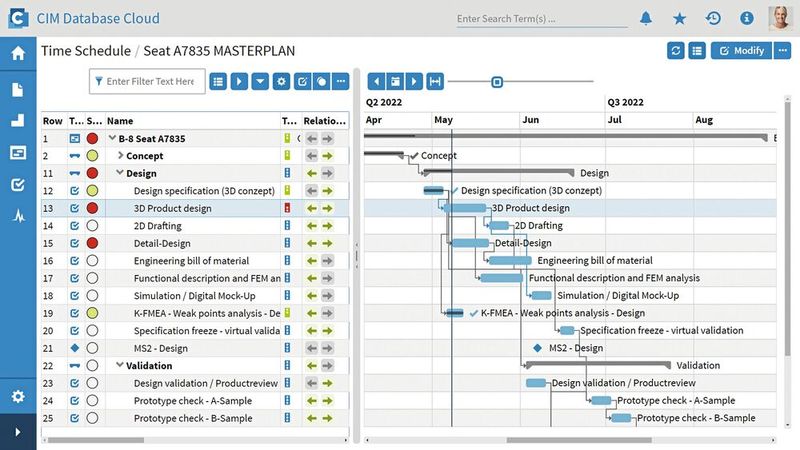Click the filter text field
The image size is (800, 450).
click(x=147, y=82)
